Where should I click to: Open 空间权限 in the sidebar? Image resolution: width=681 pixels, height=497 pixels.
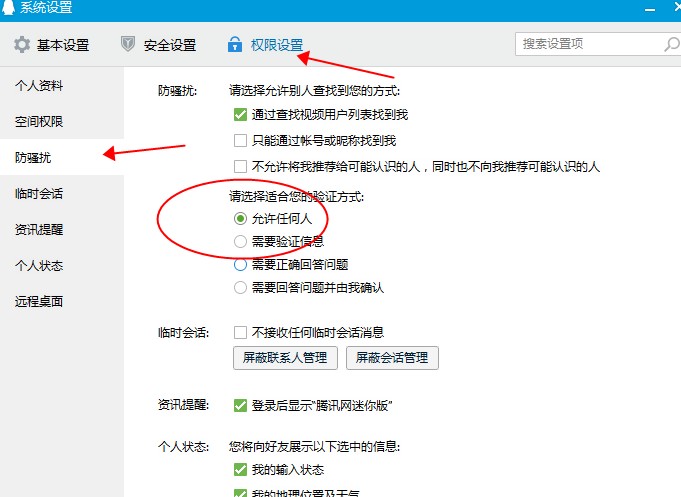[x=39, y=121]
